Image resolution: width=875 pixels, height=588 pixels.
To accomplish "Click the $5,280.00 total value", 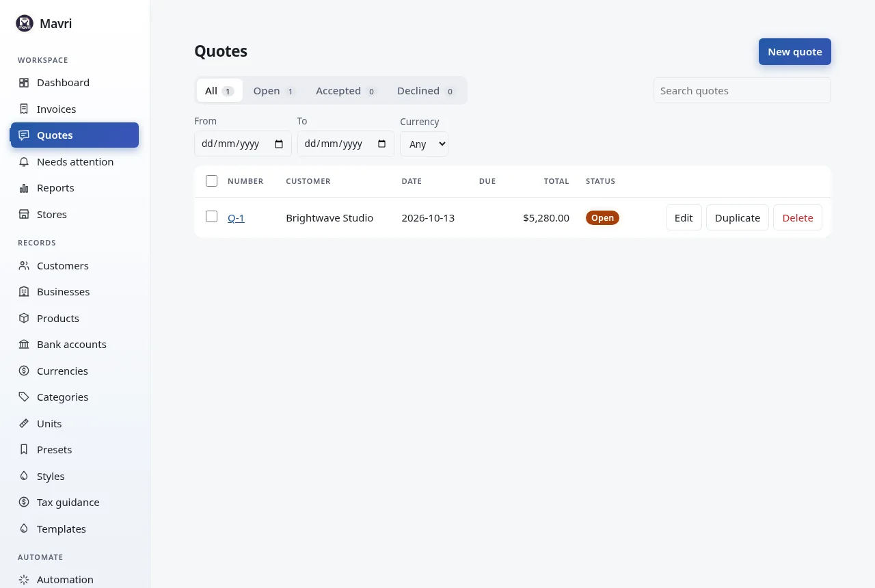I will [546, 217].
